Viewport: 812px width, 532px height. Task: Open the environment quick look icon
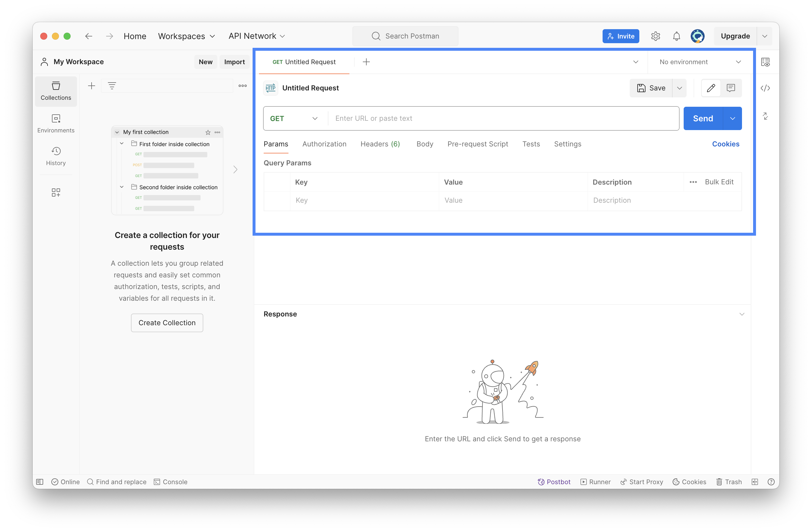765,62
